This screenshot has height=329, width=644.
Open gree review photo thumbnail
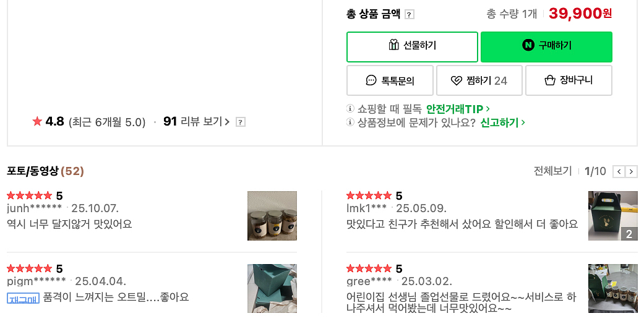(612, 288)
